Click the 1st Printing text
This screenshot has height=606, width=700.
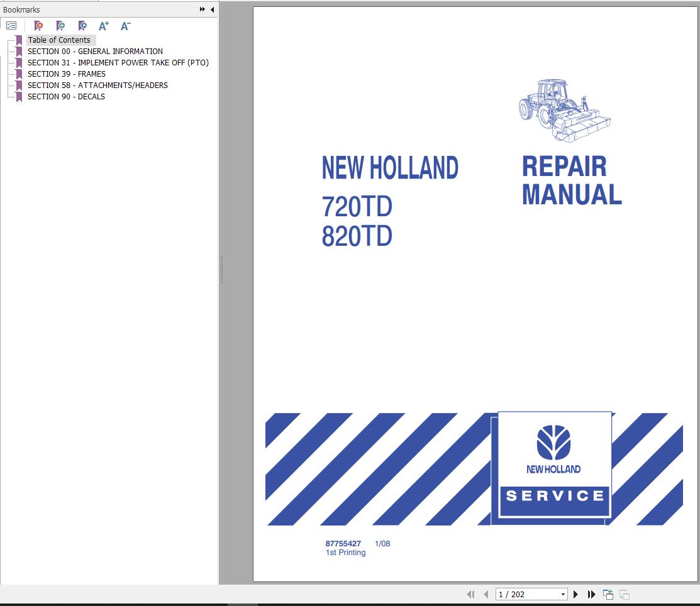pos(345,553)
